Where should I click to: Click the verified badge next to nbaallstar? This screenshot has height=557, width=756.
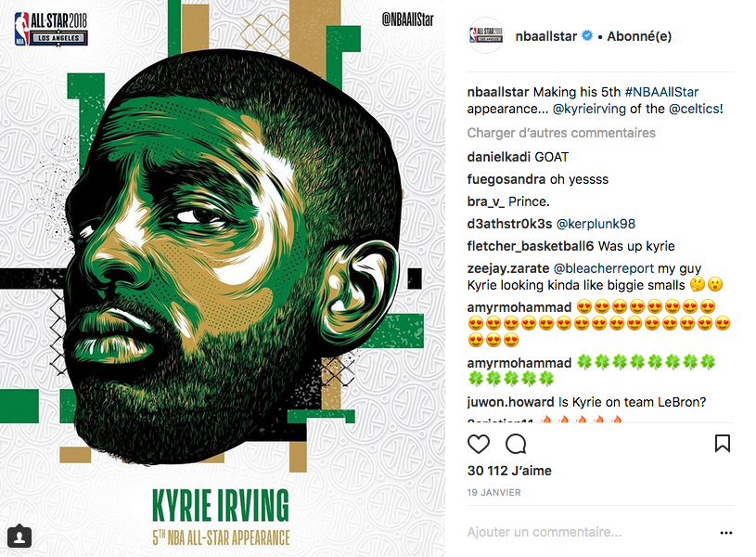[x=587, y=35]
